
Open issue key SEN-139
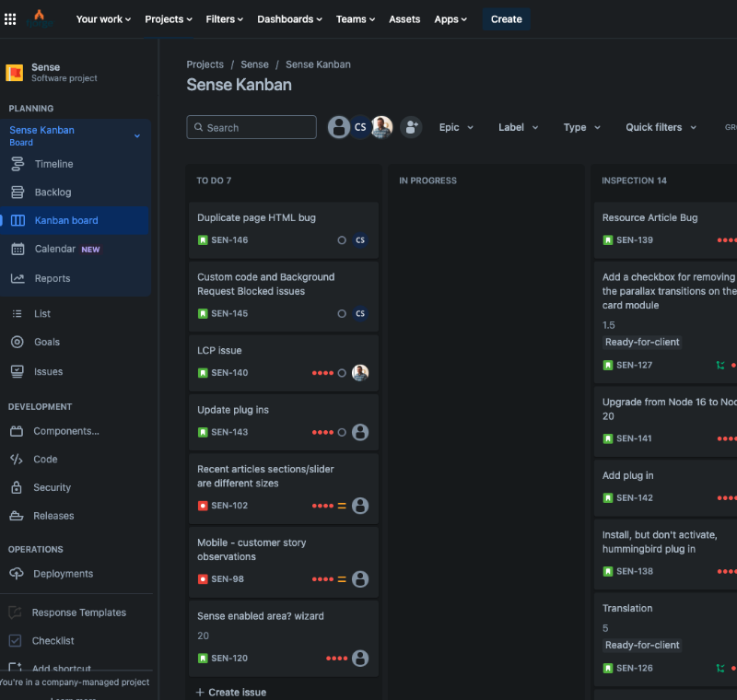pos(635,240)
